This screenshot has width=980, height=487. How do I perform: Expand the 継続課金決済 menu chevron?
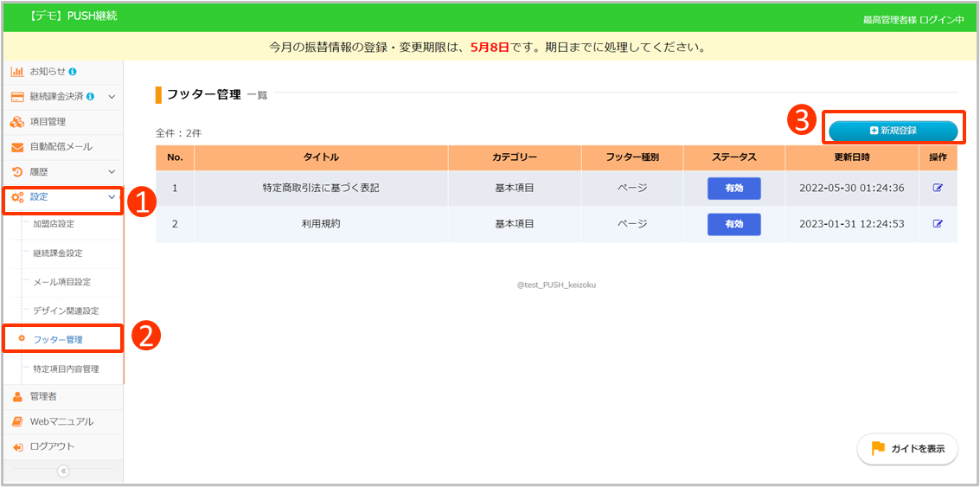tap(112, 96)
